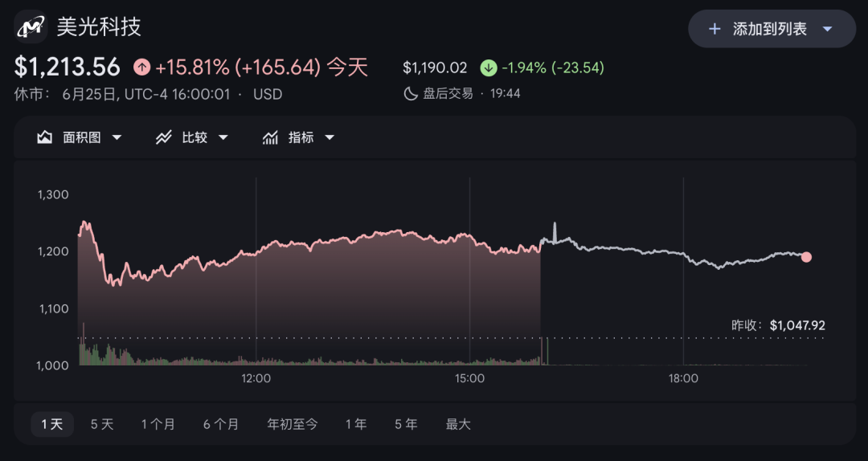This screenshot has height=461, width=868.
Task: Click the 1,100 price axis label
Action: point(52,308)
